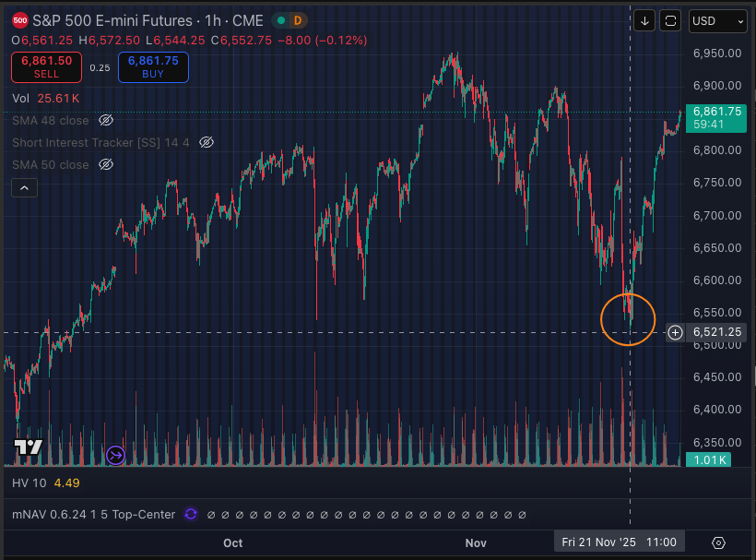This screenshot has width=756, height=560.
Task: Click the 6,950.00 price scale label
Action: point(717,54)
